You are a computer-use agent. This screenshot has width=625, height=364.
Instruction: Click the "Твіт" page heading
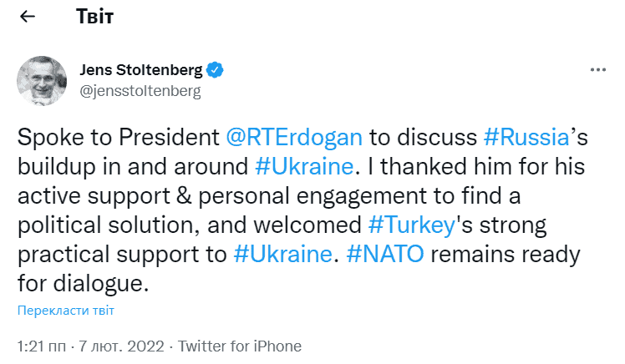[95, 18]
